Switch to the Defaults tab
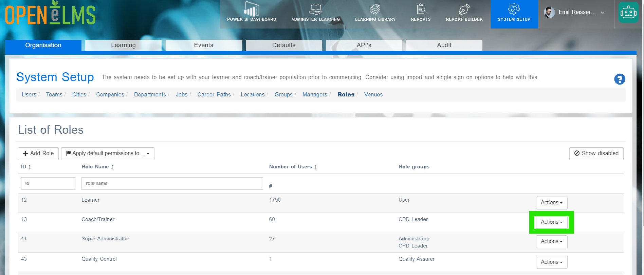 pyautogui.click(x=284, y=45)
